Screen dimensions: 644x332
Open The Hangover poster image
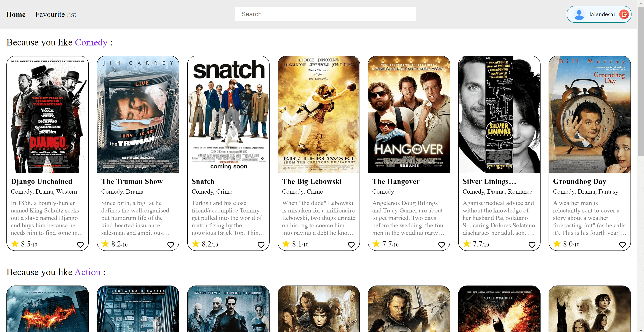coord(409,114)
